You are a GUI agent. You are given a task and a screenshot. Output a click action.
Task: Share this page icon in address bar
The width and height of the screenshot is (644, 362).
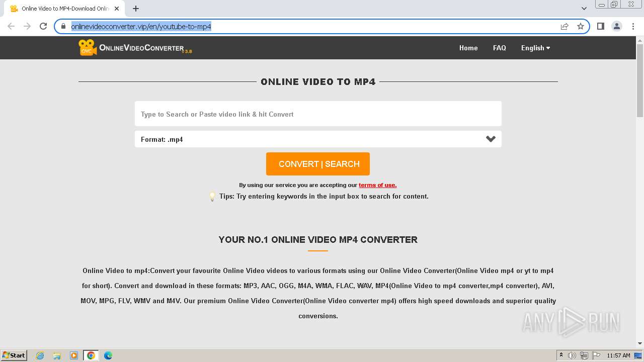pos(565,26)
